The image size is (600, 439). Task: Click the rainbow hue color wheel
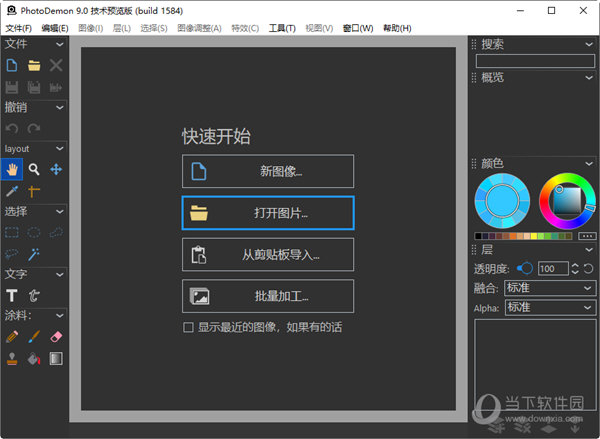point(567,201)
